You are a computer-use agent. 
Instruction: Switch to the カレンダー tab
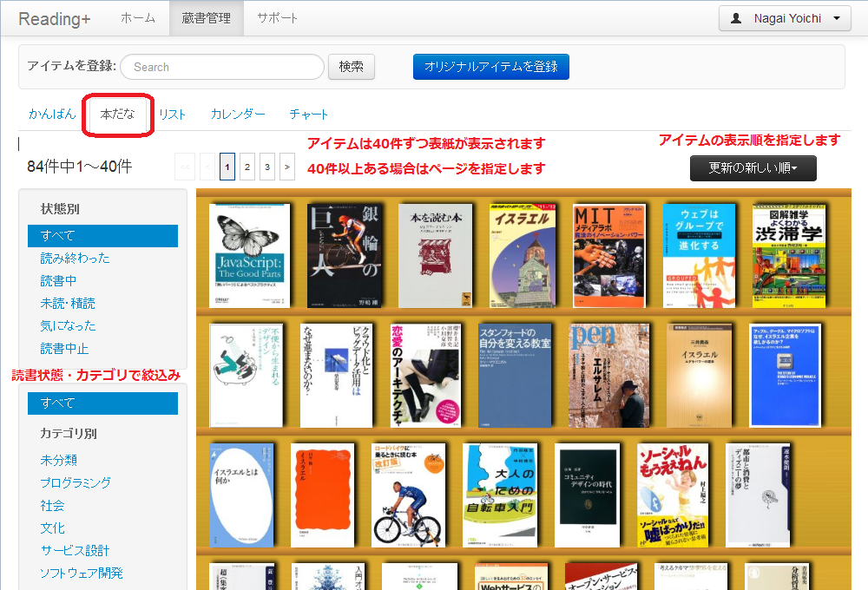coord(238,114)
